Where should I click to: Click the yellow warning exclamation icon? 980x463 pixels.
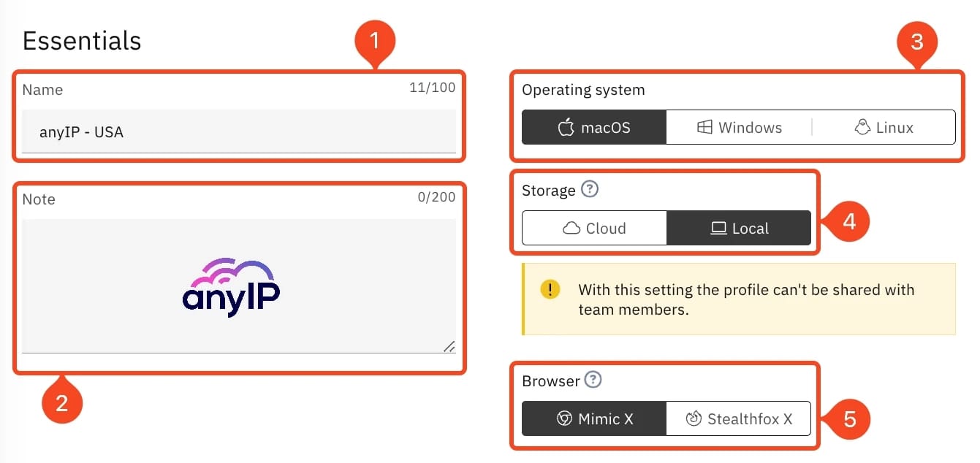coord(549,288)
